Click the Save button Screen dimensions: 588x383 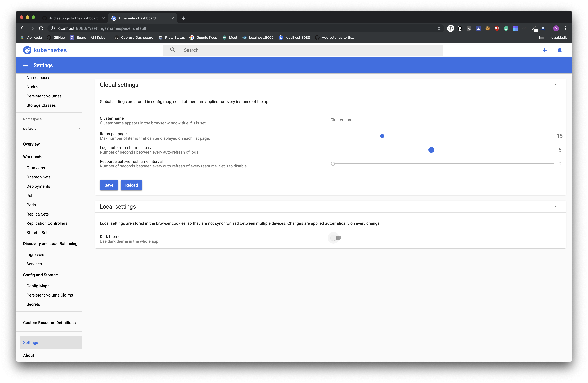[109, 185]
